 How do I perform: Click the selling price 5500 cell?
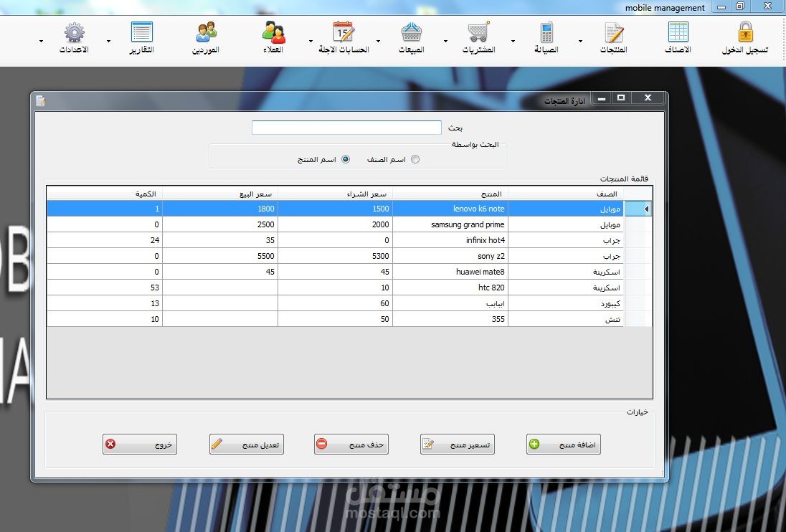(x=220, y=256)
